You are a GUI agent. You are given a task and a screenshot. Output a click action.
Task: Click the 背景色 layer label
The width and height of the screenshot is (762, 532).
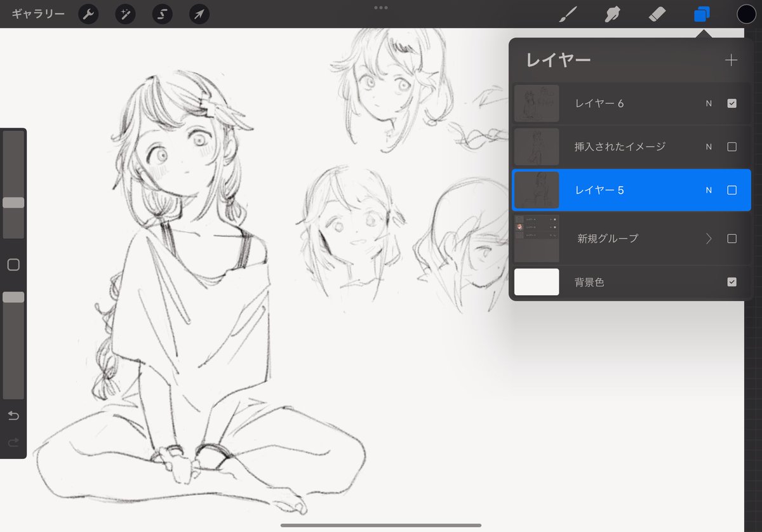pyautogui.click(x=589, y=283)
